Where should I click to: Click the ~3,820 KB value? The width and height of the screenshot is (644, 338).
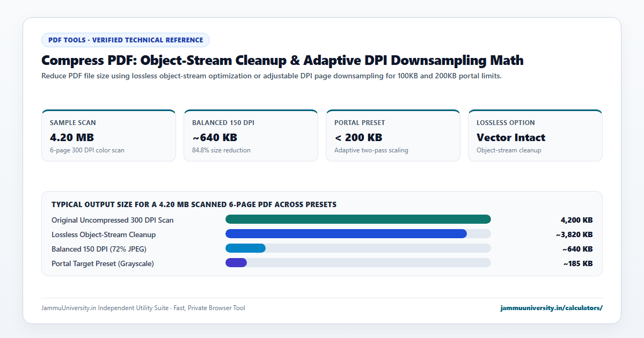(x=574, y=234)
